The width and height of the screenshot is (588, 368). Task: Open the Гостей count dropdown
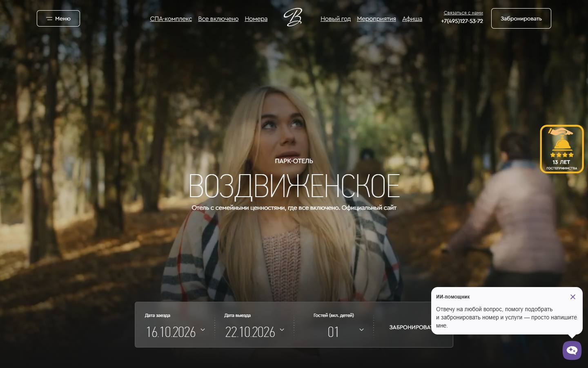[361, 330]
